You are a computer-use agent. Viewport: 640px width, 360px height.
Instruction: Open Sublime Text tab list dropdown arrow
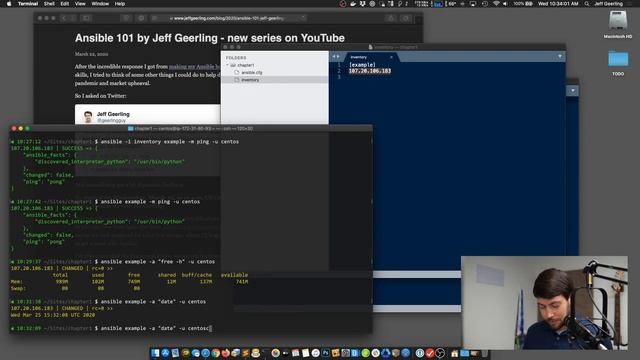(560, 56)
